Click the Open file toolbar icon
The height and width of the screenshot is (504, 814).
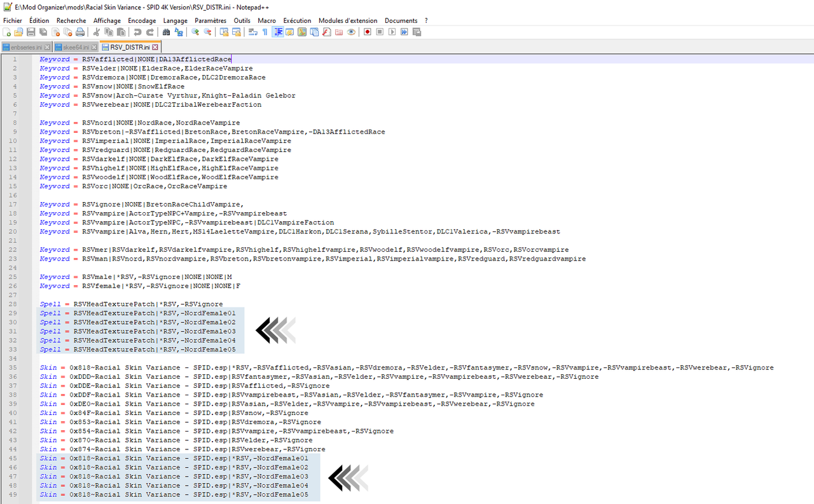click(18, 32)
